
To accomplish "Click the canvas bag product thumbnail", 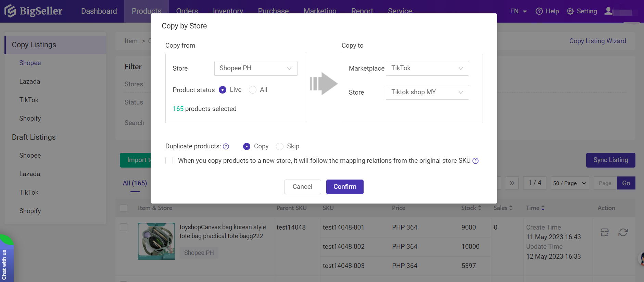I will 156,241.
